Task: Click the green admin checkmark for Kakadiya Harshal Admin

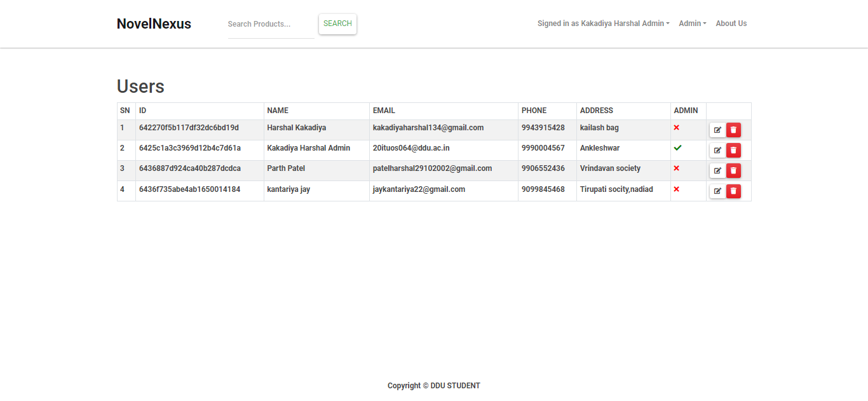Action: tap(677, 148)
